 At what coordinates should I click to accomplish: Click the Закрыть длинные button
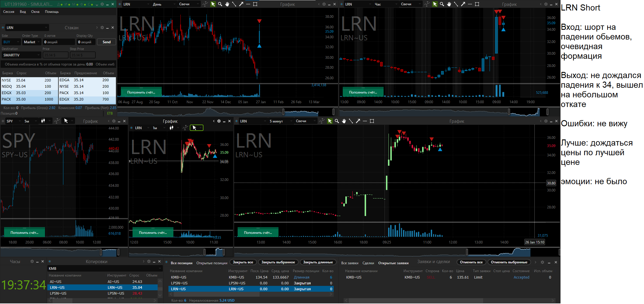coord(318,262)
